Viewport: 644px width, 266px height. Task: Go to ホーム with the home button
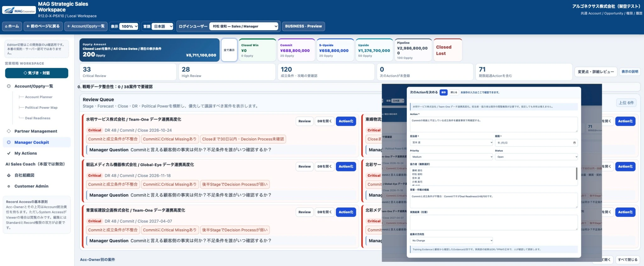(12, 26)
